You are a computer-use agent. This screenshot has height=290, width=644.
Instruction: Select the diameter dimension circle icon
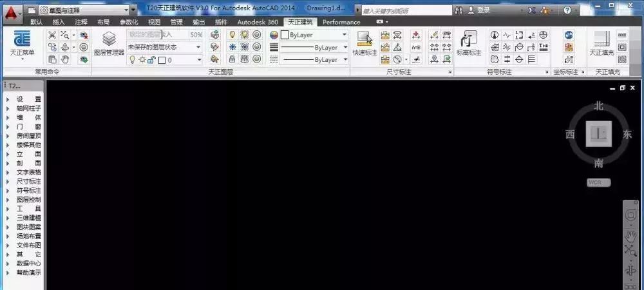(397, 59)
